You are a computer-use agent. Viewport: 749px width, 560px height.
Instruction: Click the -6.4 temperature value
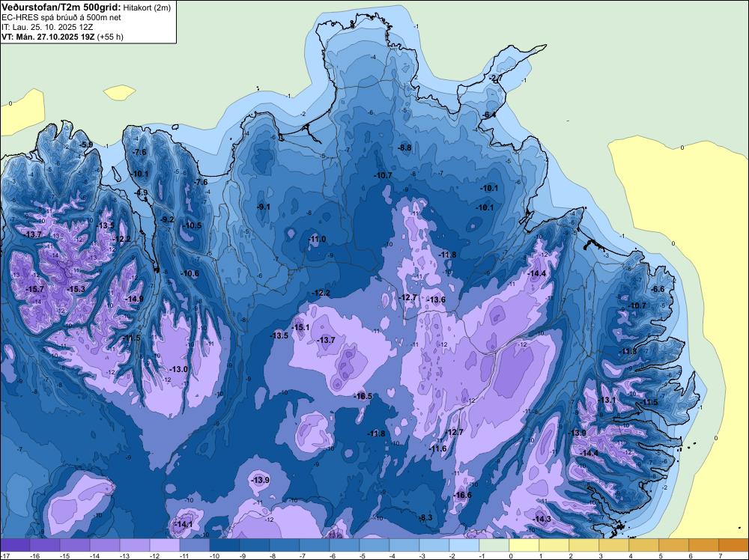[489, 115]
